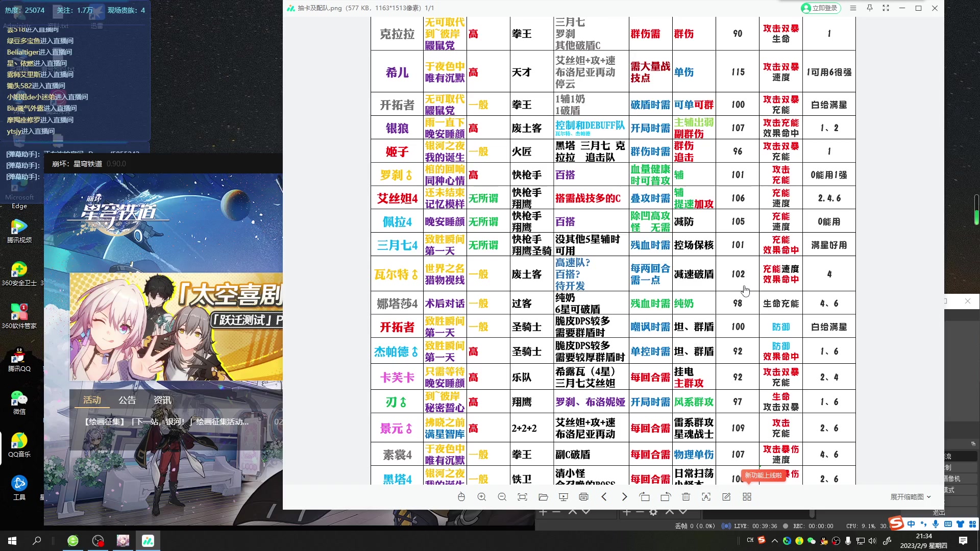Open the taskbar clock showing 21:34
Image resolution: width=980 pixels, height=551 pixels.
tap(923, 541)
